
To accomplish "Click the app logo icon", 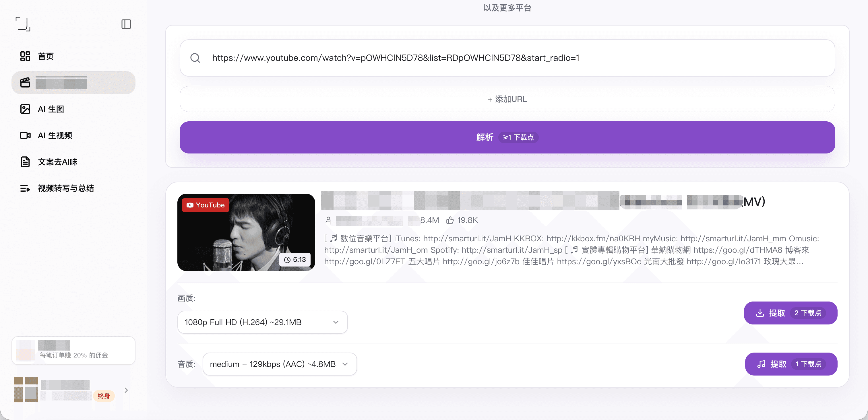I will (x=23, y=24).
